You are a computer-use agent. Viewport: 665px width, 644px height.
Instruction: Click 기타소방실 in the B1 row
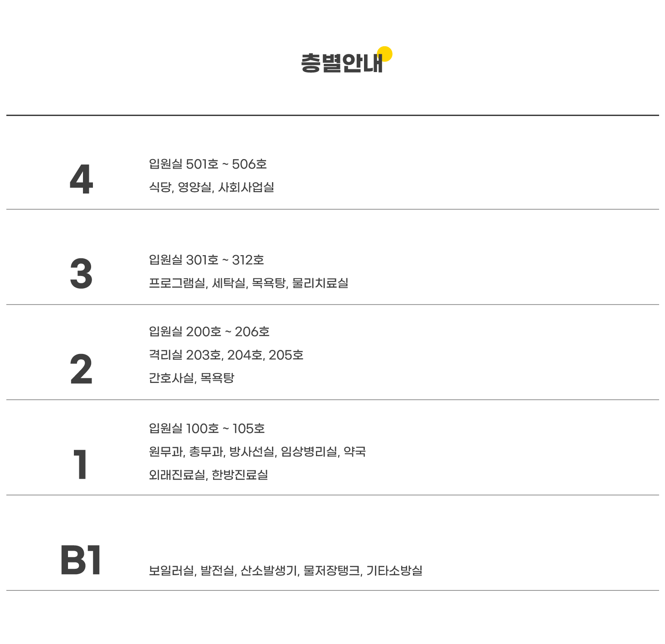click(x=394, y=571)
